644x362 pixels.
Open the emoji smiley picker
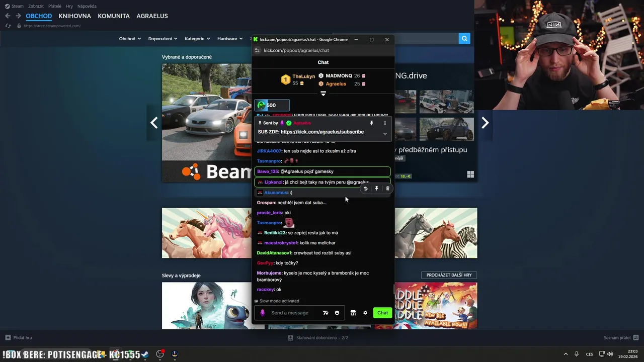point(337,313)
